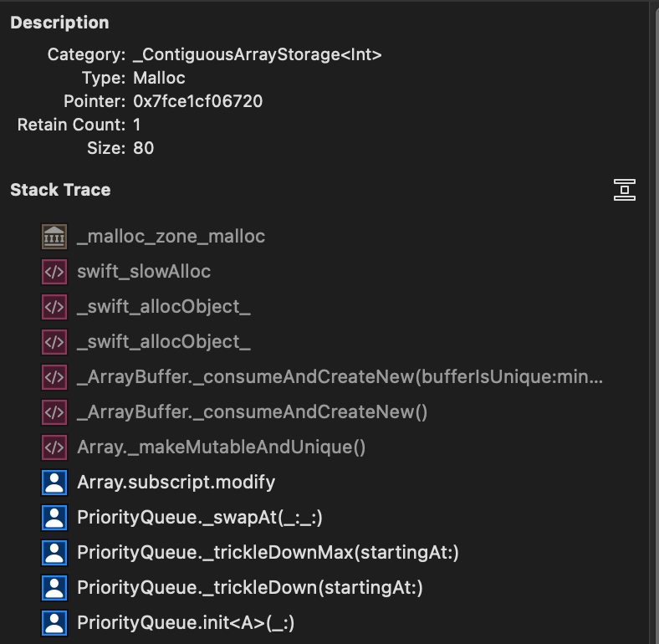The height and width of the screenshot is (644, 659).
Task: Select _ArrayBuffer._consumeAndCreateNew(bufferIsUnique:min… frame
Action: [x=340, y=376]
